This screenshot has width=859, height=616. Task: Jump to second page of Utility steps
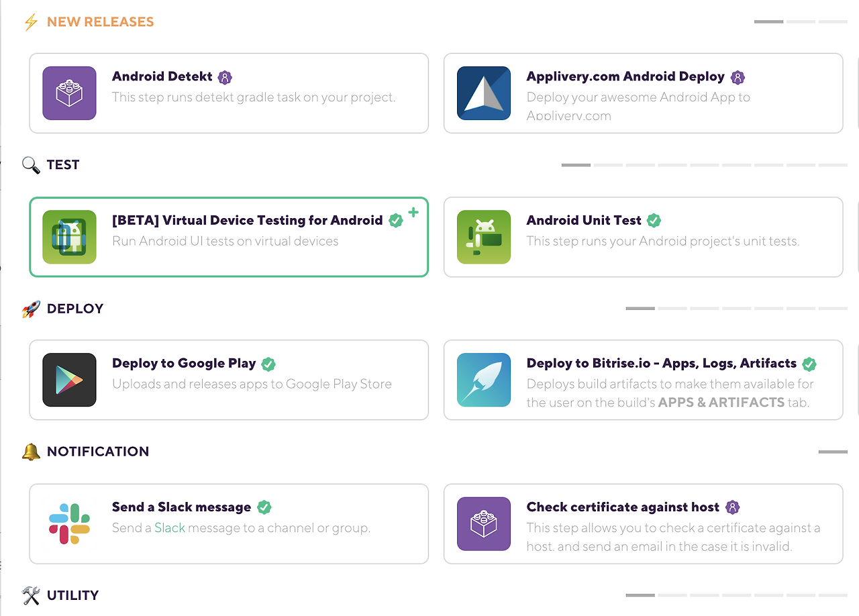point(672,595)
